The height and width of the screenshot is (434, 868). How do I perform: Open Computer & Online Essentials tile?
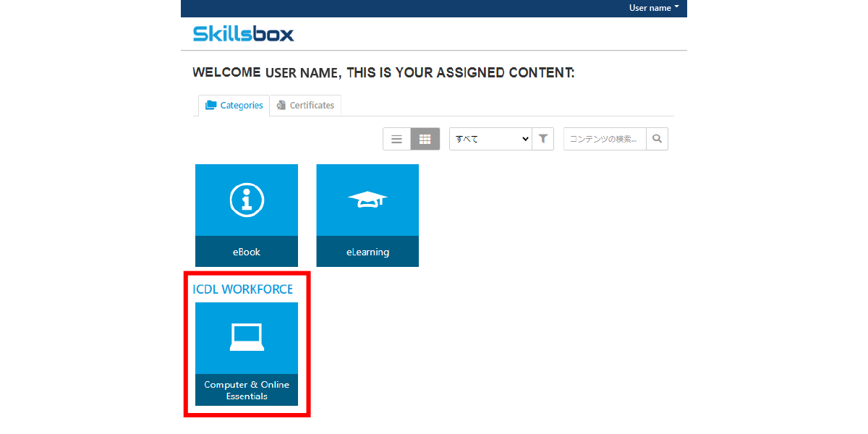click(x=247, y=354)
